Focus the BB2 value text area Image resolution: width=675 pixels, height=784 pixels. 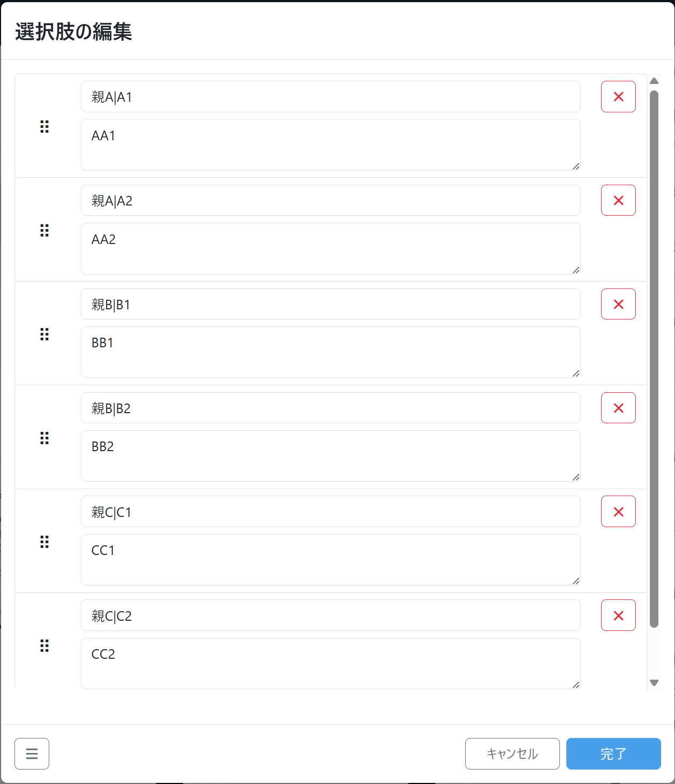[x=330, y=456]
